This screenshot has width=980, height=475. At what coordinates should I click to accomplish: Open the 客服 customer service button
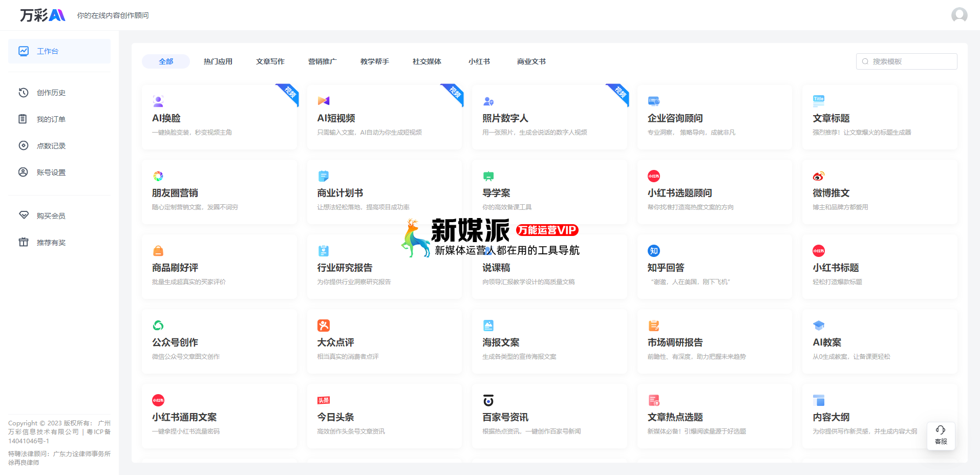click(941, 435)
